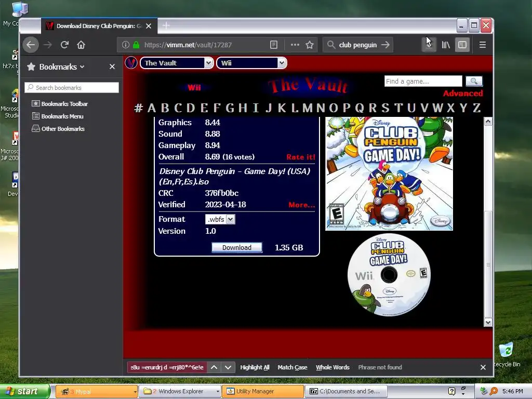Show site information icon in address bar
This screenshot has width=532, height=399.
tap(126, 45)
